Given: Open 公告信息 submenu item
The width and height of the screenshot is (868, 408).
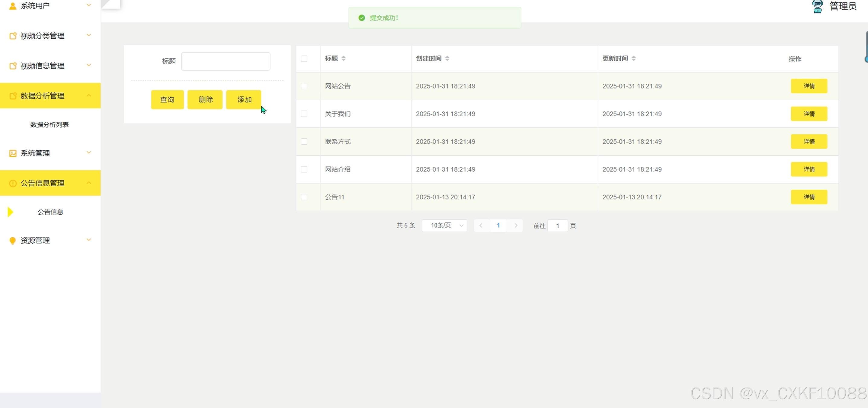Looking at the screenshot, I should pyautogui.click(x=50, y=212).
